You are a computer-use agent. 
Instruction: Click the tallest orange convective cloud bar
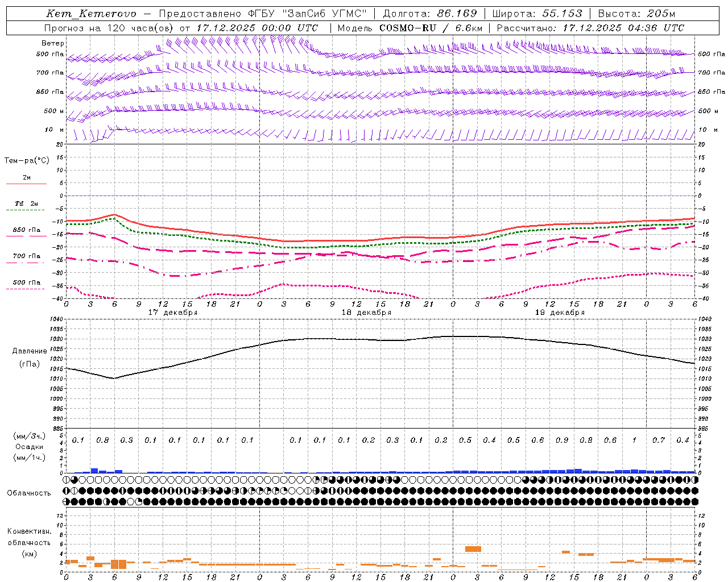tap(119, 564)
